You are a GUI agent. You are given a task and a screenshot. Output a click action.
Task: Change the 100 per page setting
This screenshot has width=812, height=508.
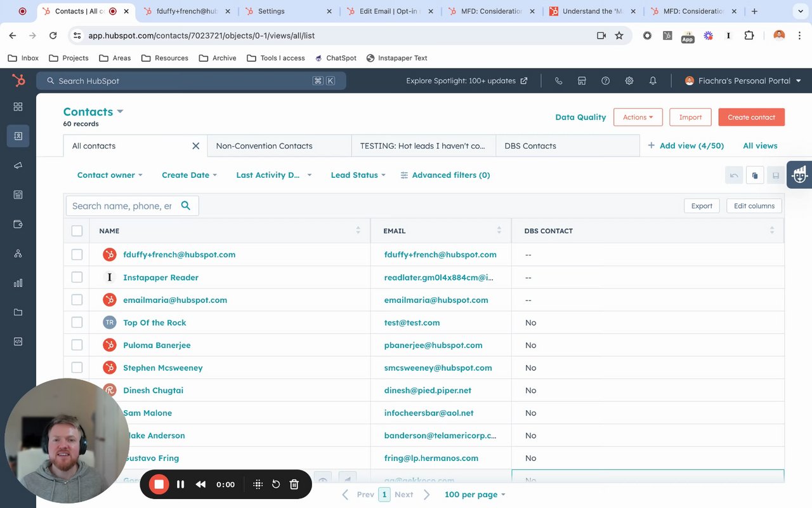[x=475, y=494]
